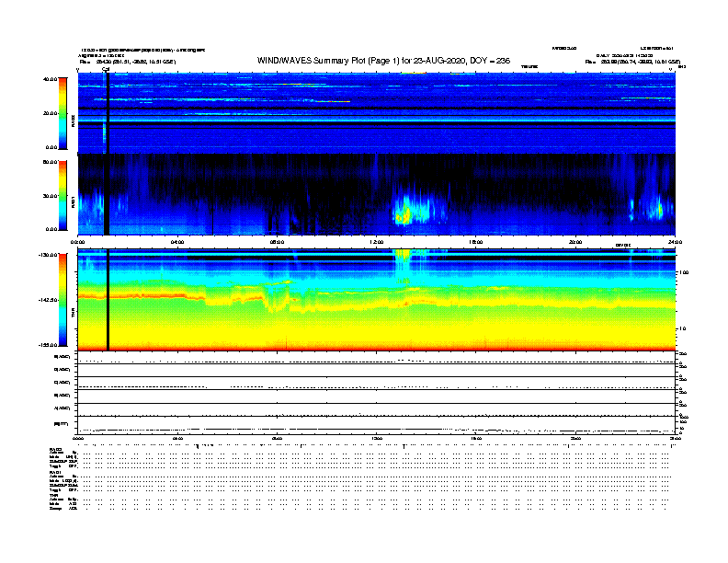This screenshot has height=563, width=728.
Task: Click the 08:00 tick below RAD1 spectrogram
Action: pyautogui.click(x=277, y=242)
